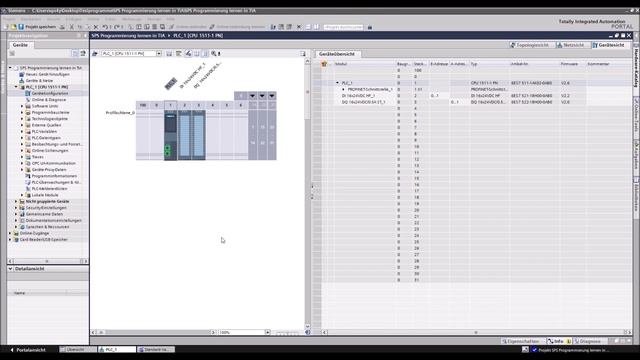Select the DQ module in rack slot 3
This screenshot has height=360, width=640.
tap(199, 135)
